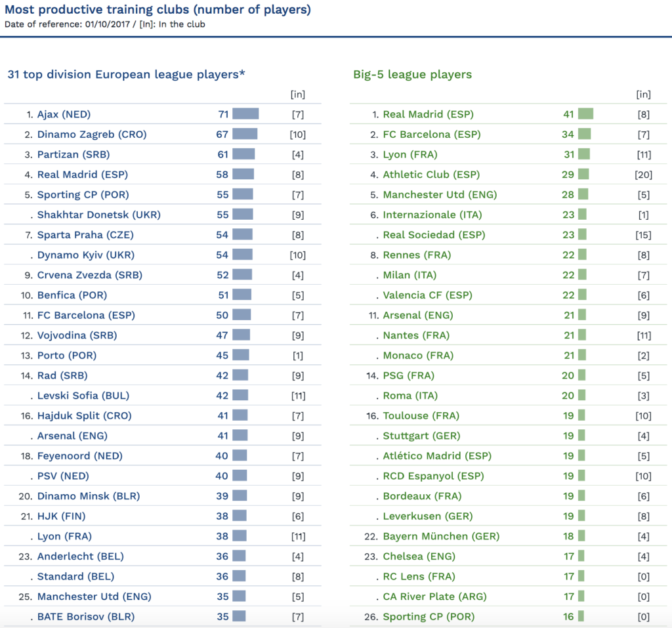Screen dimensions: 672x628
Task: Click Roma (ITA)
Action: point(410,396)
